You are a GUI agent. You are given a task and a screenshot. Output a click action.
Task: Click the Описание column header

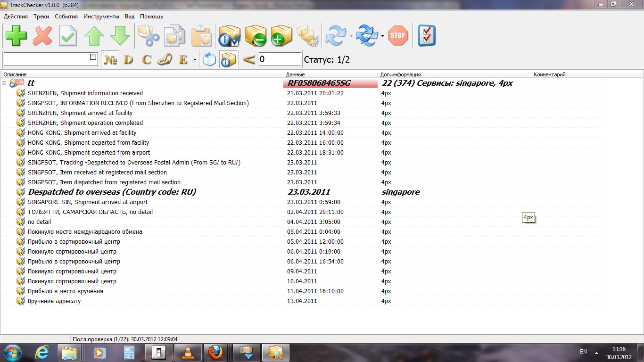pos(15,74)
